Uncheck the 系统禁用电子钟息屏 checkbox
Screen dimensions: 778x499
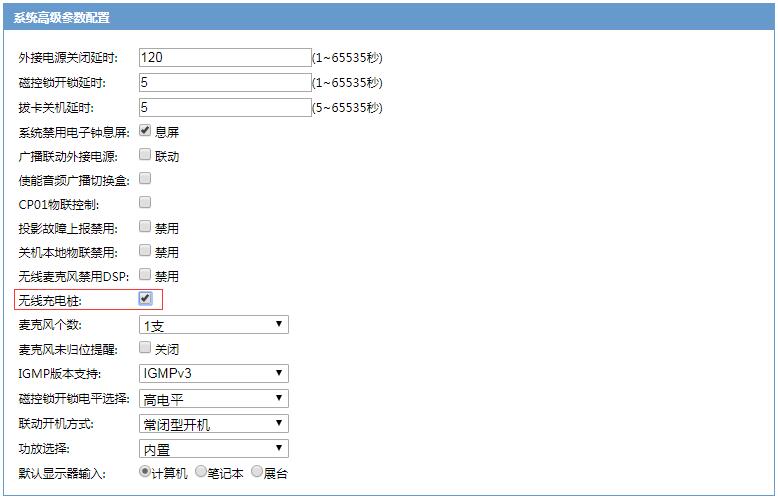point(145,131)
